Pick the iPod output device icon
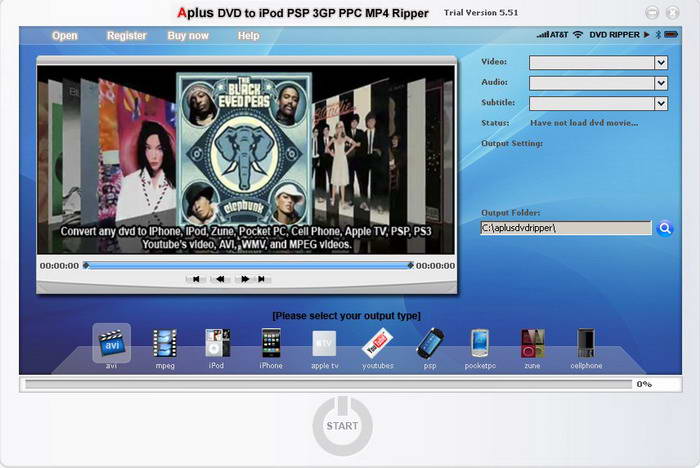 coord(217,343)
